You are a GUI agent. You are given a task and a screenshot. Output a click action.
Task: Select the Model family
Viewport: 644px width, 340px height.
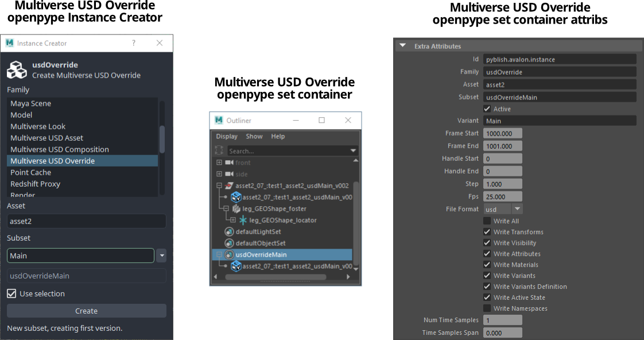(82, 115)
